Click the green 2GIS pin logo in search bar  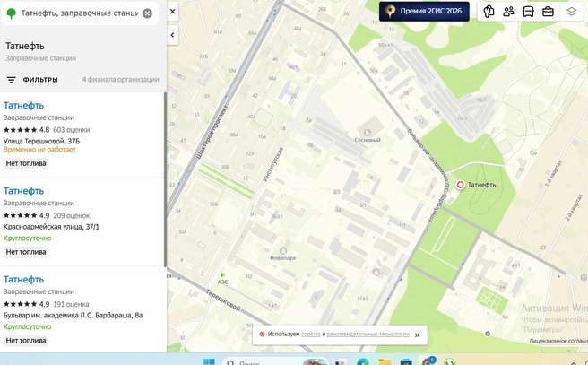tap(12, 13)
